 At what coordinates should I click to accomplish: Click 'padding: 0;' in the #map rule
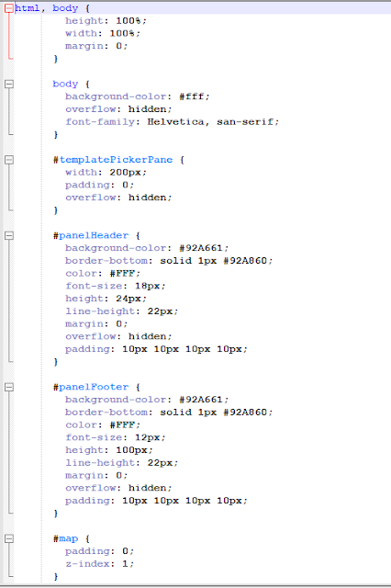point(100,551)
